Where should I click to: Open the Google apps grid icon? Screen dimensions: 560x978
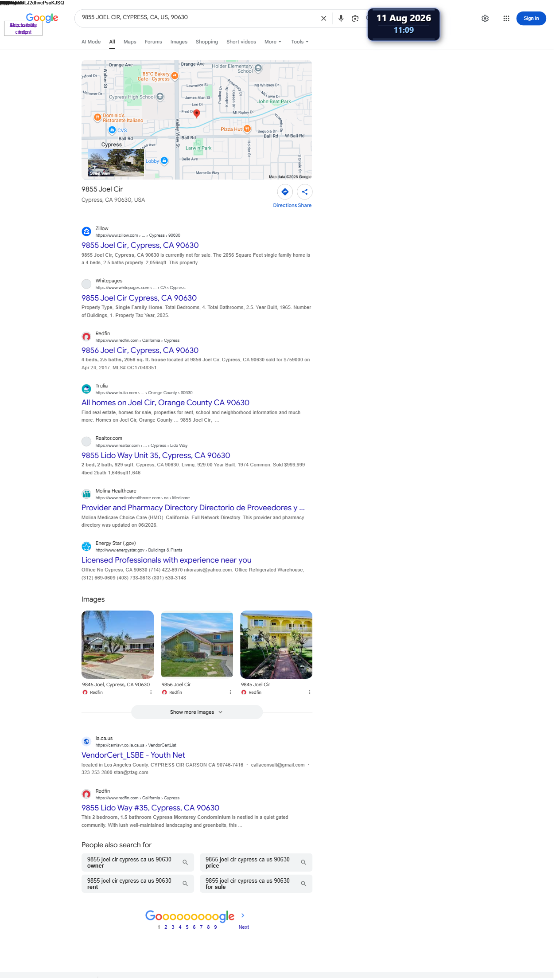click(506, 18)
